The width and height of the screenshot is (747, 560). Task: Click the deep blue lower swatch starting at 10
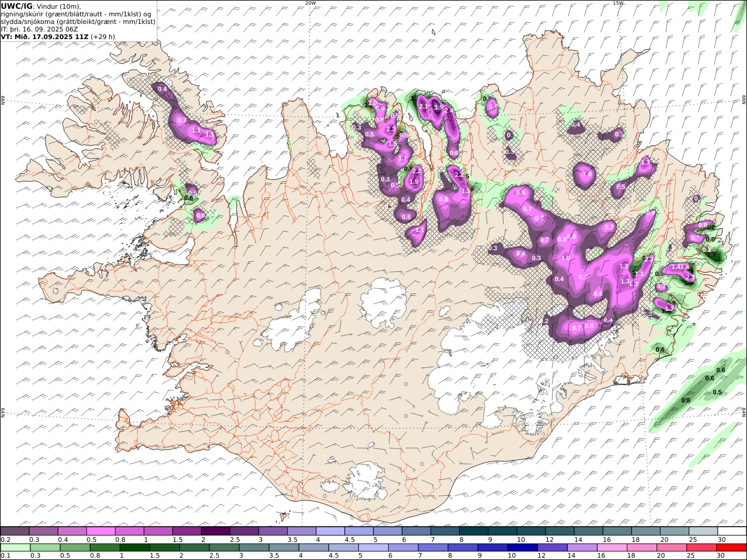(523, 548)
